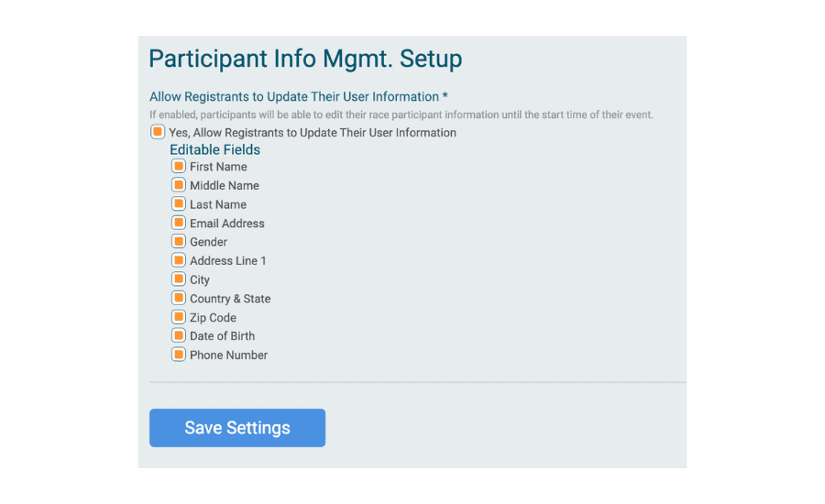Disable the Email Address editable field

tap(179, 223)
